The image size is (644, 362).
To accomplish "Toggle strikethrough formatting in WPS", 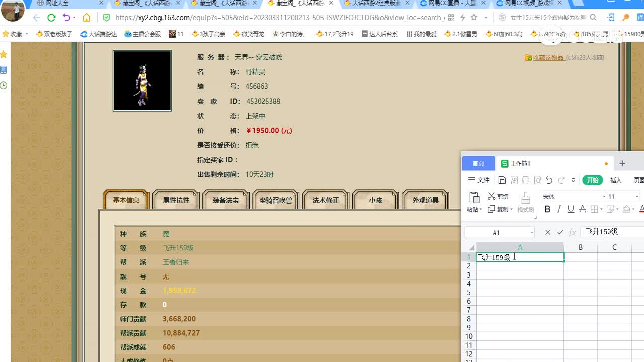I will (x=582, y=209).
